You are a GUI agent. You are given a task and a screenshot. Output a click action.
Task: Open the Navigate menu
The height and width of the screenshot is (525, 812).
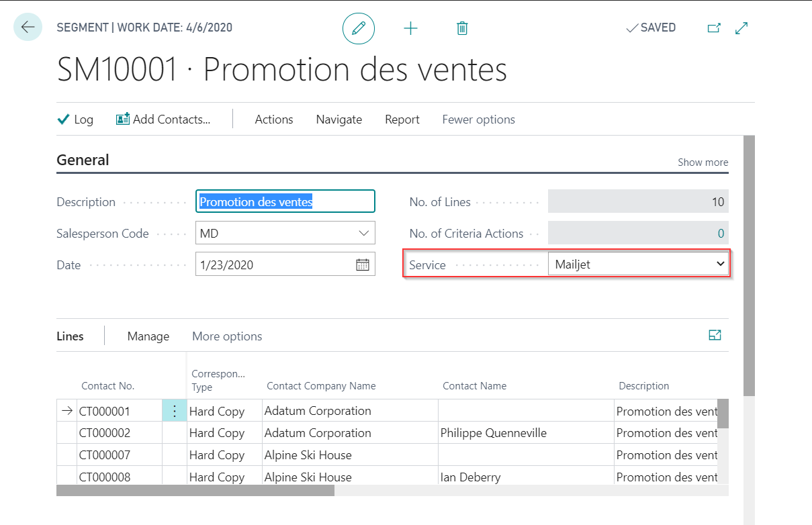click(x=339, y=120)
